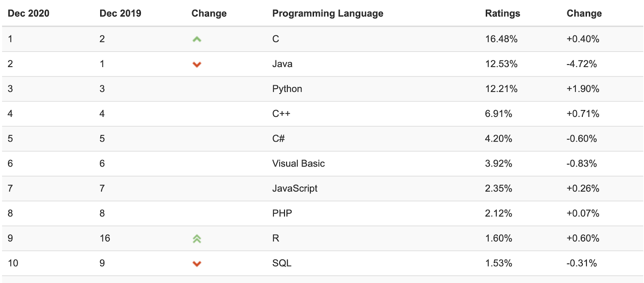
Task: Click the 2.12% rating value
Action: click(498, 213)
